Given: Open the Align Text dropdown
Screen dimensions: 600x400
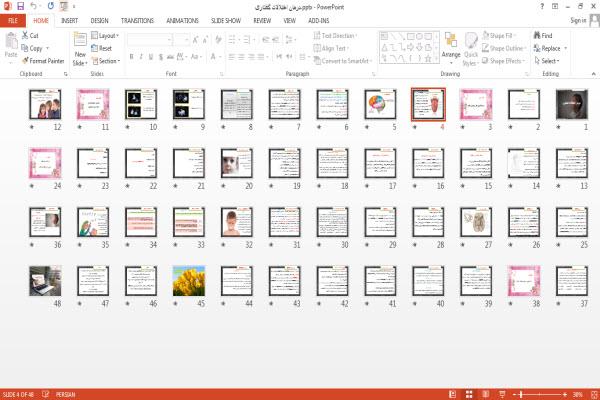Looking at the screenshot, I should point(331,48).
